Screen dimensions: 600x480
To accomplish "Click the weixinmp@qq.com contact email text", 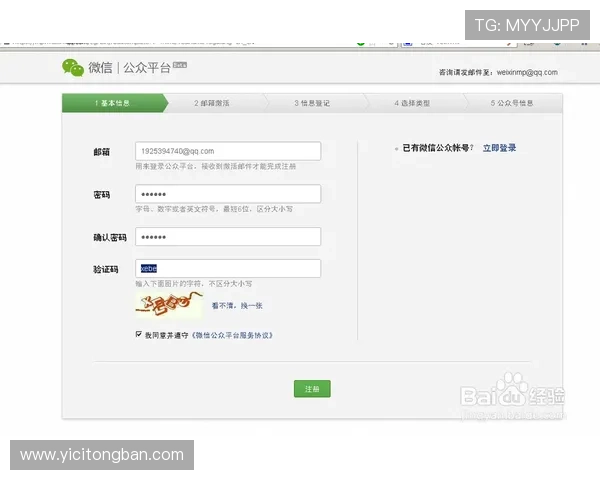I will [527, 72].
